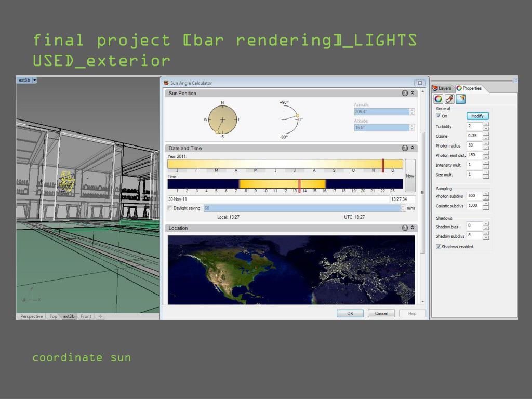532x399 pixels.
Task: Click the Daylight saving minutes field
Action: coord(302,208)
